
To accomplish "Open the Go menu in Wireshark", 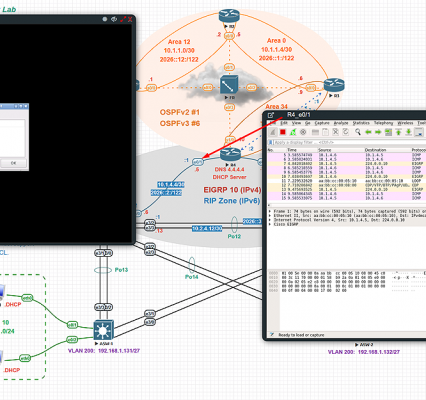I will [x=308, y=123].
